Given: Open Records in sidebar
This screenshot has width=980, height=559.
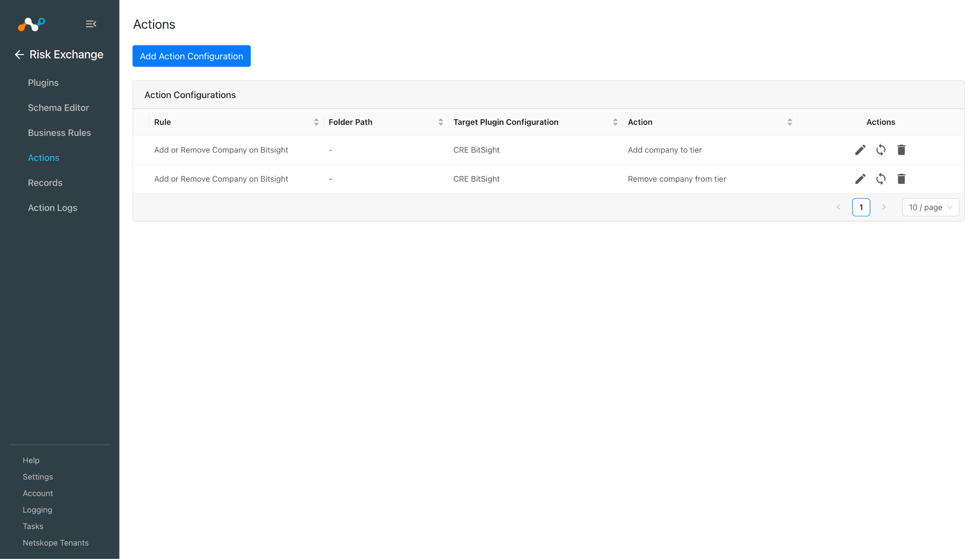Looking at the screenshot, I should (45, 183).
